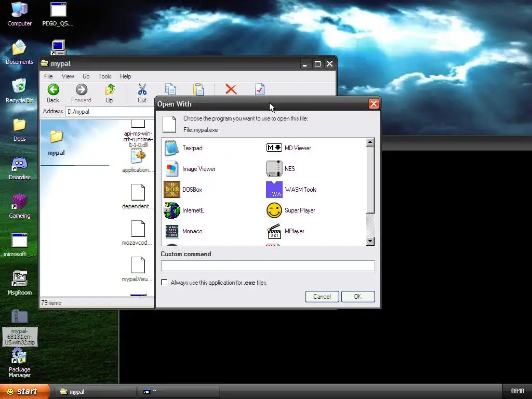Screen dimensions: 532x399
Task: Click the Forward toolbar button
Action: [x=81, y=94]
